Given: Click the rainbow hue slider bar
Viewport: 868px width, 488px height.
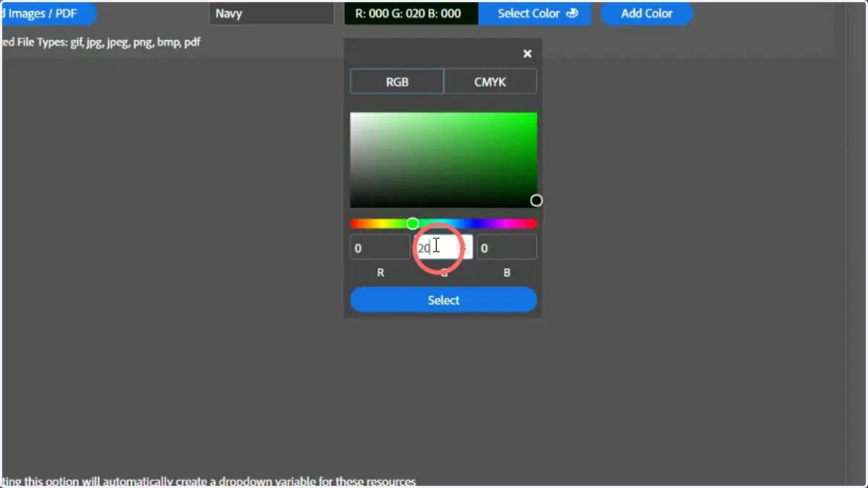Looking at the screenshot, I should [x=443, y=223].
